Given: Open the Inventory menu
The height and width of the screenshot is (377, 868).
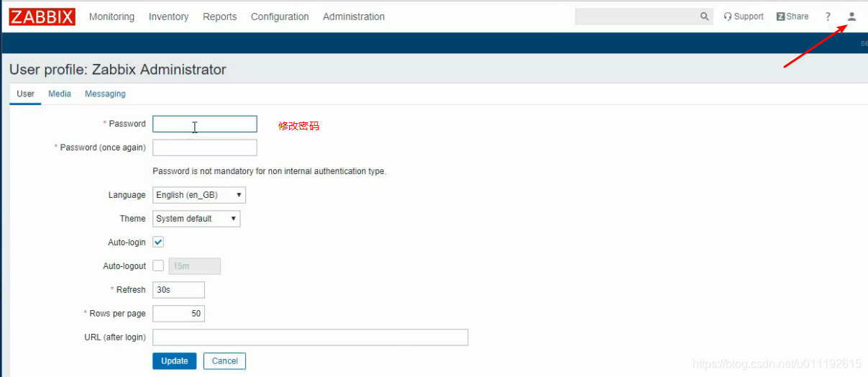Looking at the screenshot, I should [168, 17].
